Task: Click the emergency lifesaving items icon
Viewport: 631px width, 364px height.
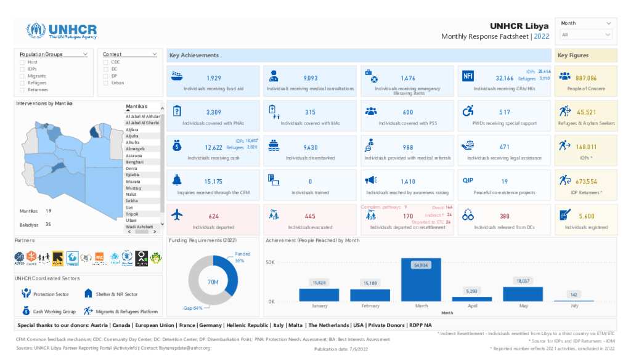Action: click(x=371, y=76)
